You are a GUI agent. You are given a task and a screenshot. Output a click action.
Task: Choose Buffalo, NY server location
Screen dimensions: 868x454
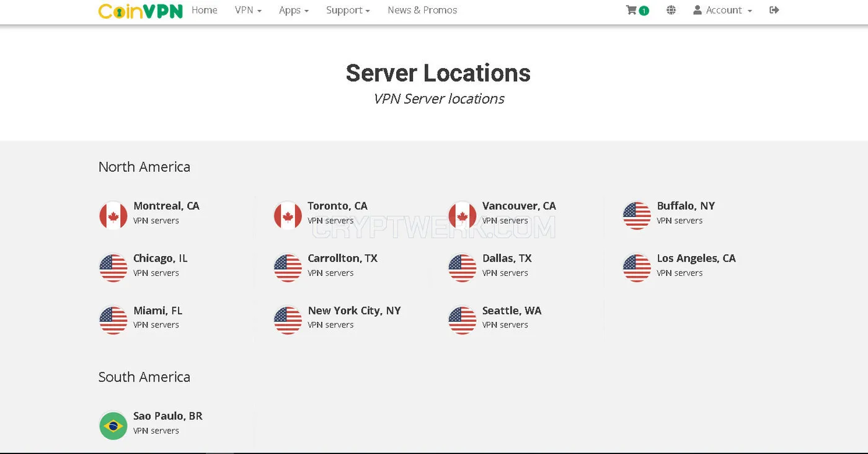pos(686,206)
